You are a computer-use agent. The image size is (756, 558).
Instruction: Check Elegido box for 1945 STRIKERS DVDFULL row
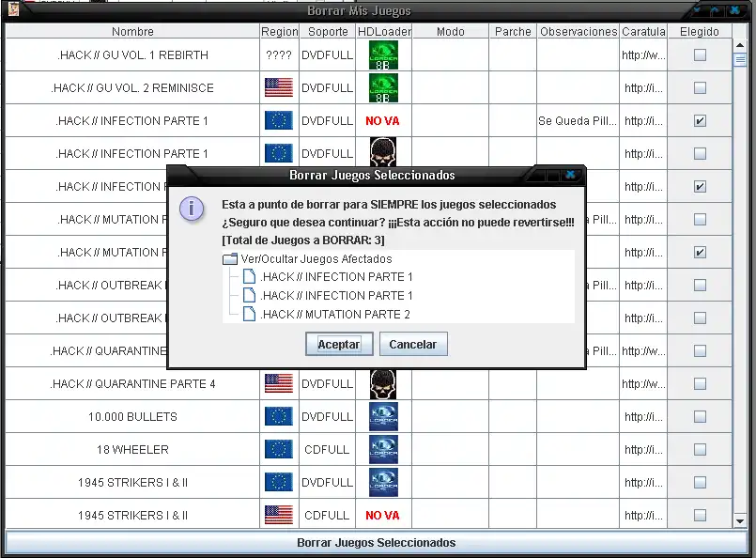(x=700, y=482)
